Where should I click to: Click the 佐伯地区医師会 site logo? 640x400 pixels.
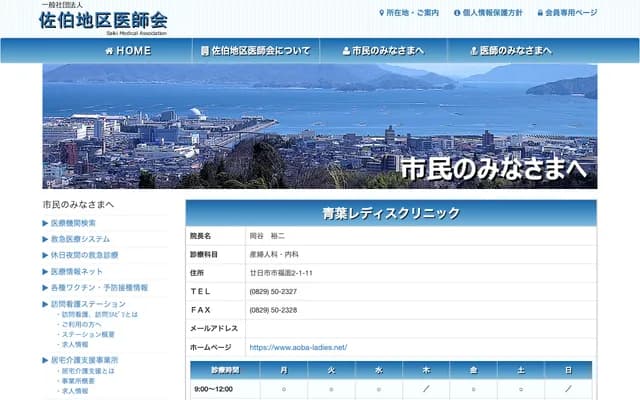coord(104,19)
